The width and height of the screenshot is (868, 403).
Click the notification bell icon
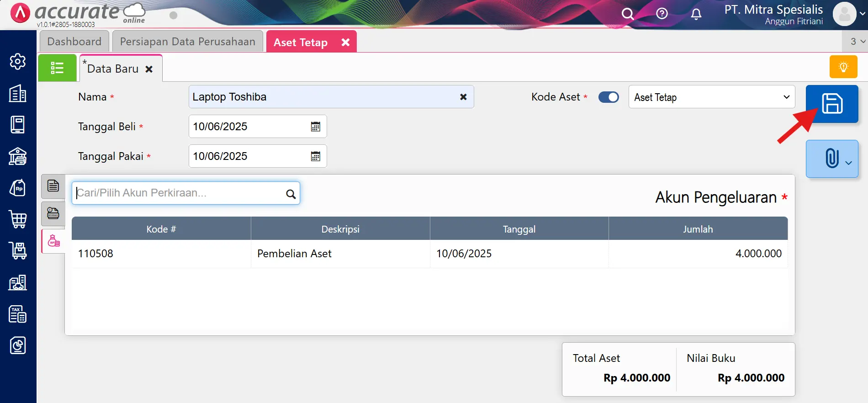(696, 14)
